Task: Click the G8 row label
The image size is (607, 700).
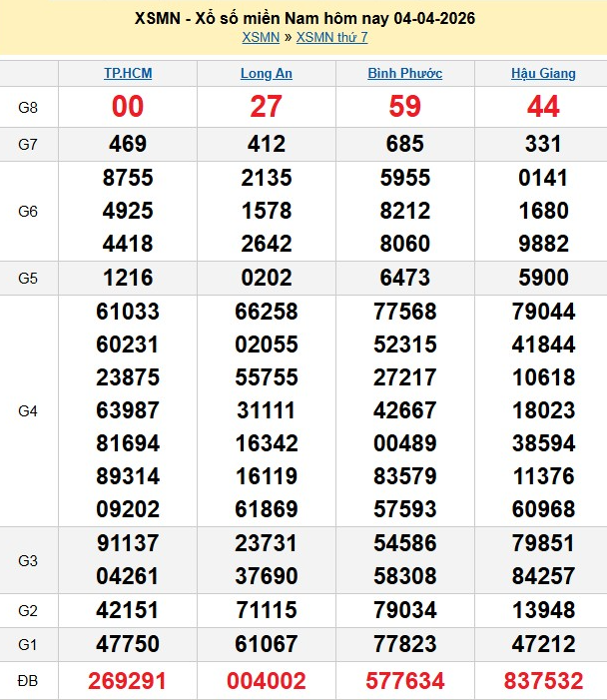Action: pyautogui.click(x=28, y=107)
